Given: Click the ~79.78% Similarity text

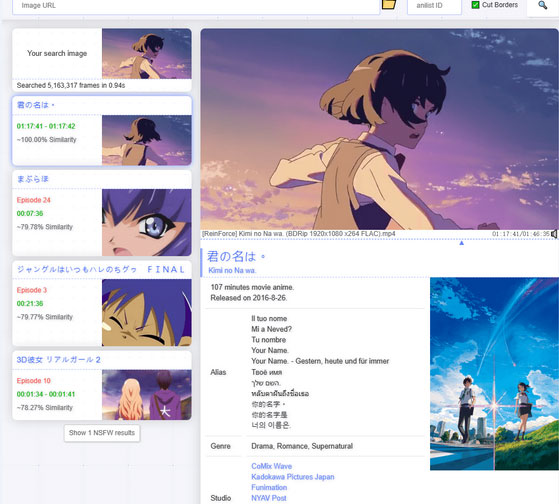Looking at the screenshot, I should pos(45,227).
